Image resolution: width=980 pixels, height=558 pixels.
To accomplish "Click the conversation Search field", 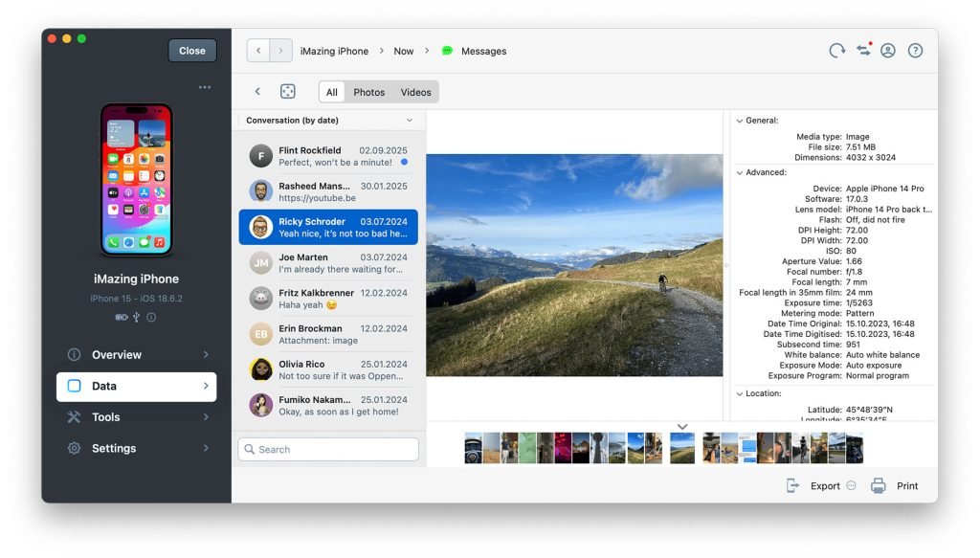I will click(328, 449).
